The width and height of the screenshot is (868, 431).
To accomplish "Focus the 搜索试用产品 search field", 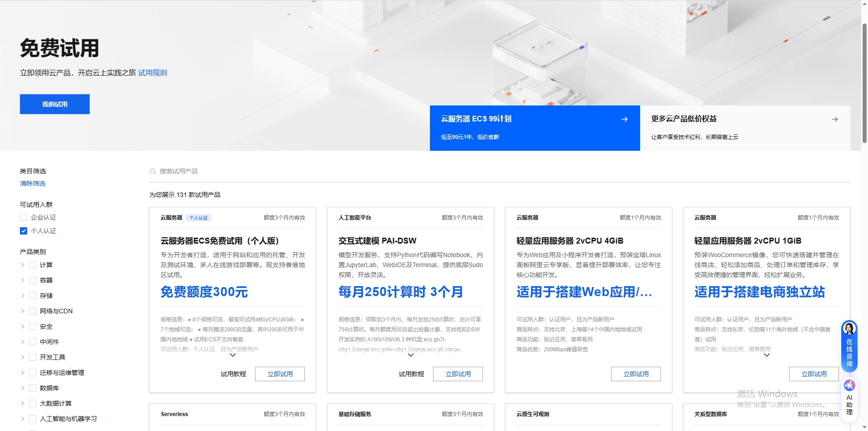I will pyautogui.click(x=500, y=171).
